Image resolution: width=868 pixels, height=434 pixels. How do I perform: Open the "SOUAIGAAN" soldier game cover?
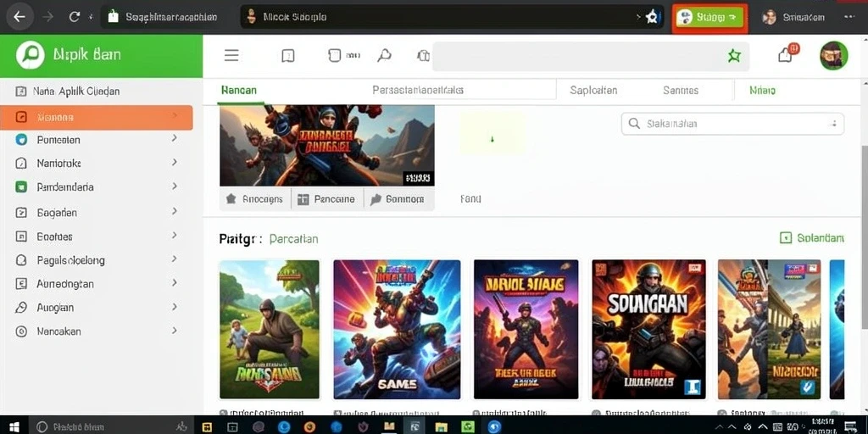(648, 330)
